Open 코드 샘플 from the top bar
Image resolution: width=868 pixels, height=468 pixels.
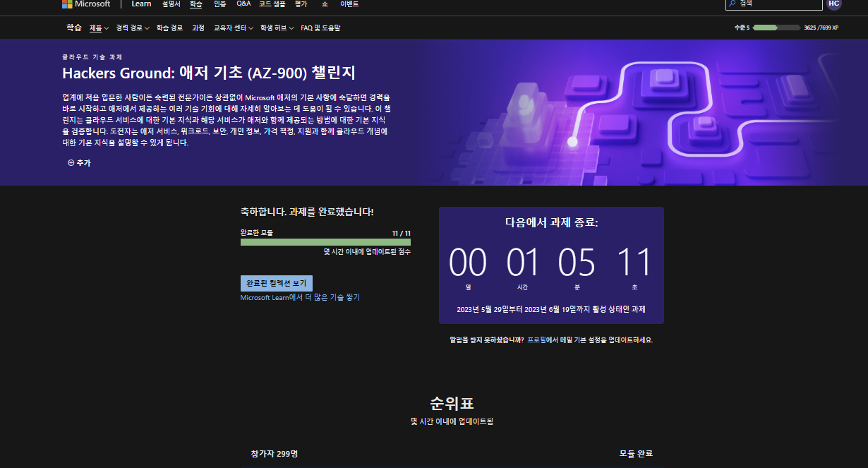coord(271,4)
